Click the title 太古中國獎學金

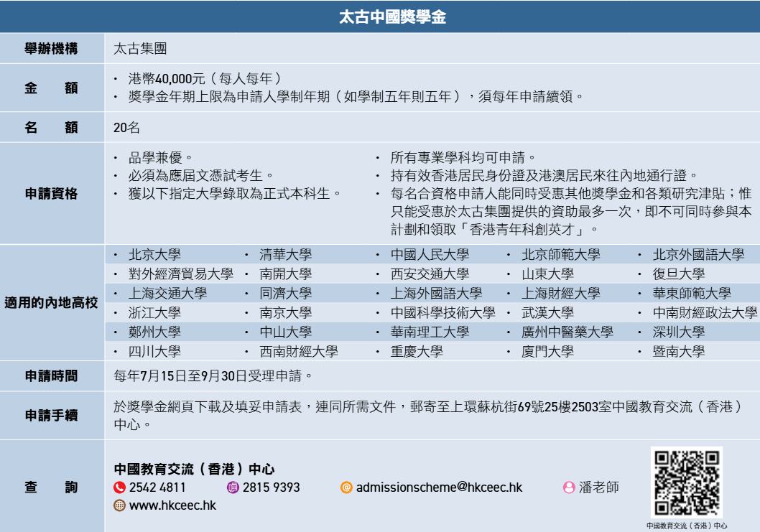[392, 17]
